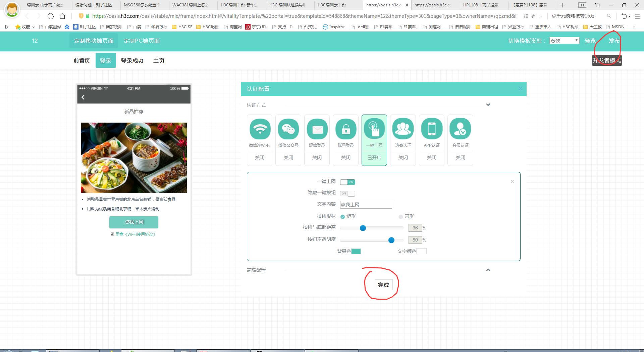Open the Inspiron Dell bookmark
This screenshot has width=644, height=352.
pos(334,27)
